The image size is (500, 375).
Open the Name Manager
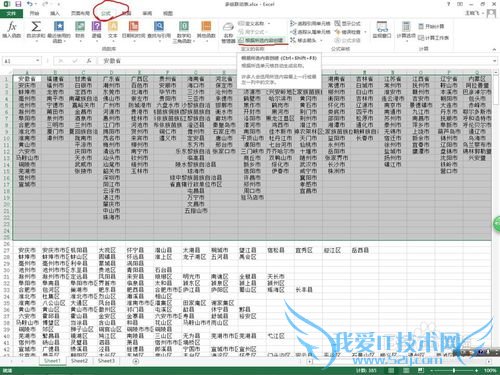[x=228, y=32]
